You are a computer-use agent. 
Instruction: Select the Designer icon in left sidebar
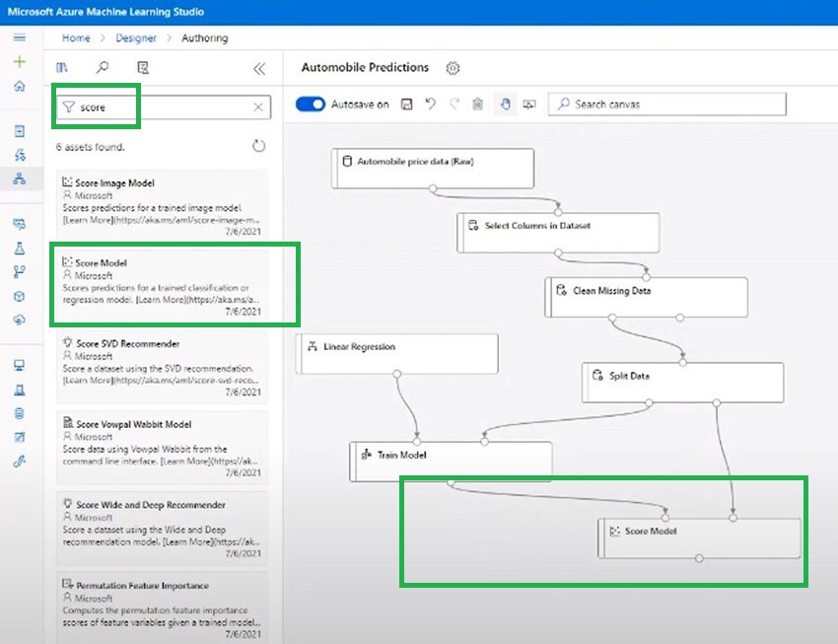coord(20,179)
